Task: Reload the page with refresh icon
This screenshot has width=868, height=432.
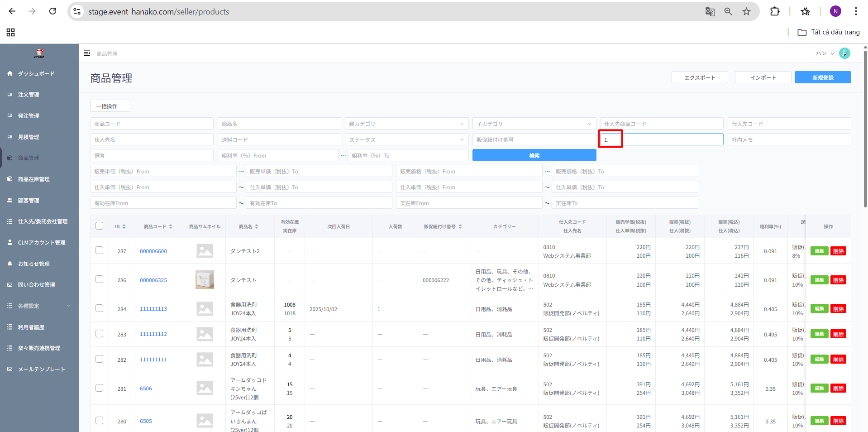Action: pos(52,11)
